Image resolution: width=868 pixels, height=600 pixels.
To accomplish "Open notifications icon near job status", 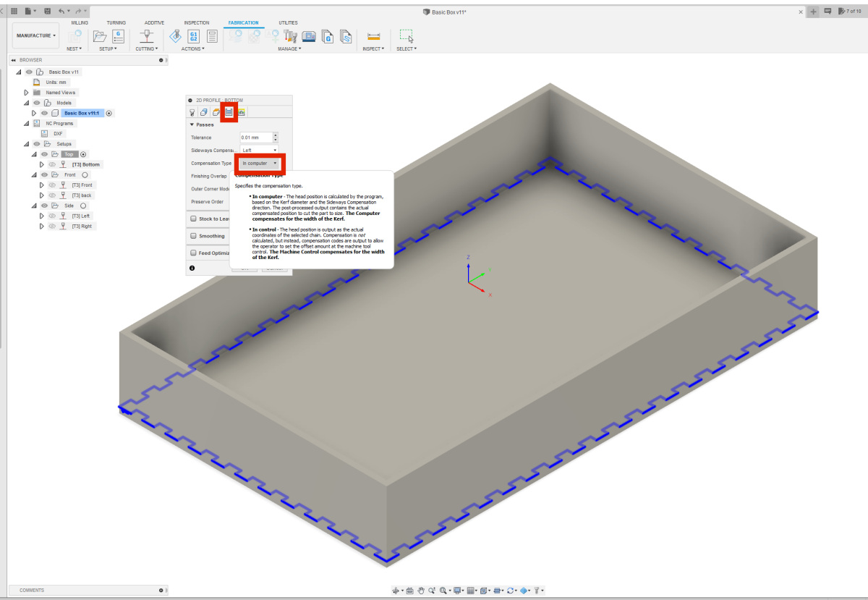I will pos(827,12).
